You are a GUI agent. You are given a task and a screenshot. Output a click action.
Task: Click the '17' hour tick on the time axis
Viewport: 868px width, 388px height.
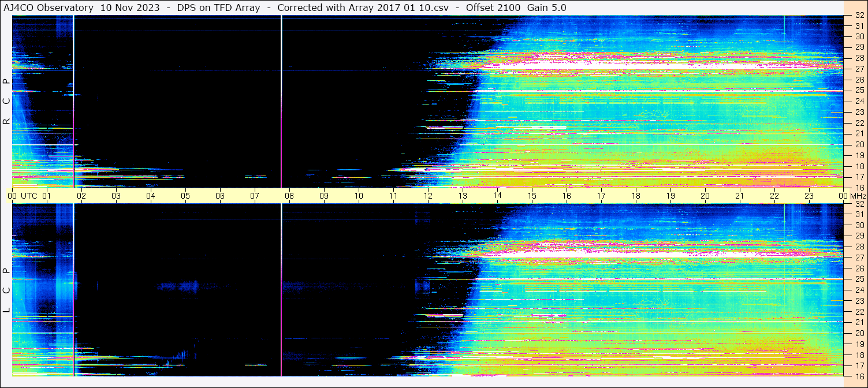[601, 196]
